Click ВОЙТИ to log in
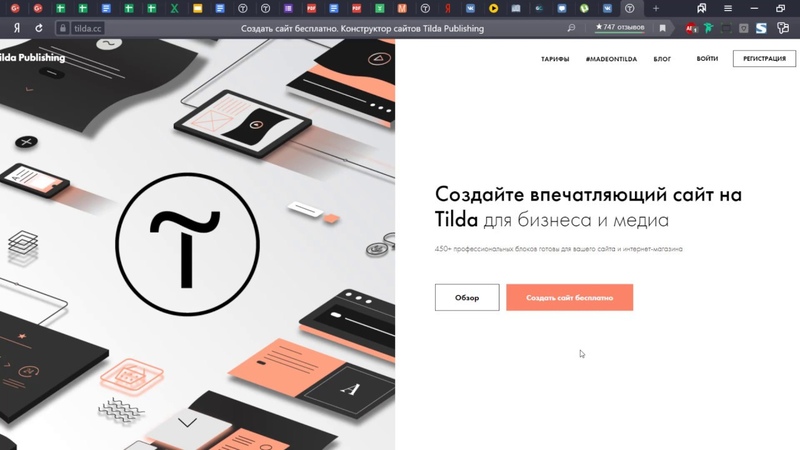 click(x=707, y=59)
